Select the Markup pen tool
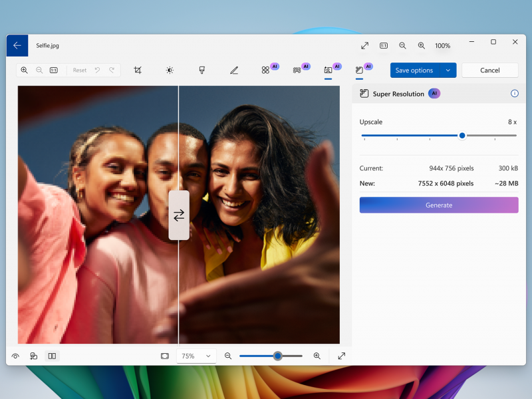Viewport: 532px width, 399px height. pos(234,70)
